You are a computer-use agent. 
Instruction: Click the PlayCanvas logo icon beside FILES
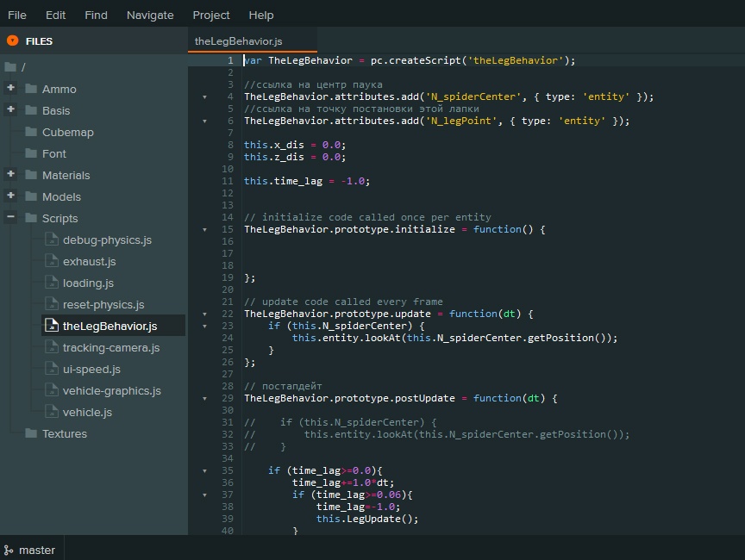[x=12, y=40]
